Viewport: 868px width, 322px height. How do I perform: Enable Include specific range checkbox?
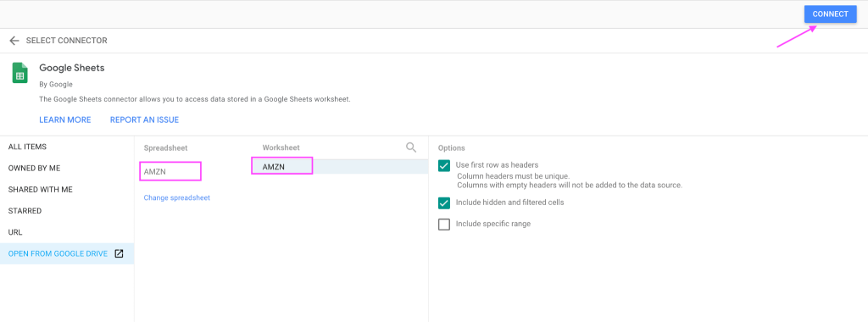click(x=444, y=224)
